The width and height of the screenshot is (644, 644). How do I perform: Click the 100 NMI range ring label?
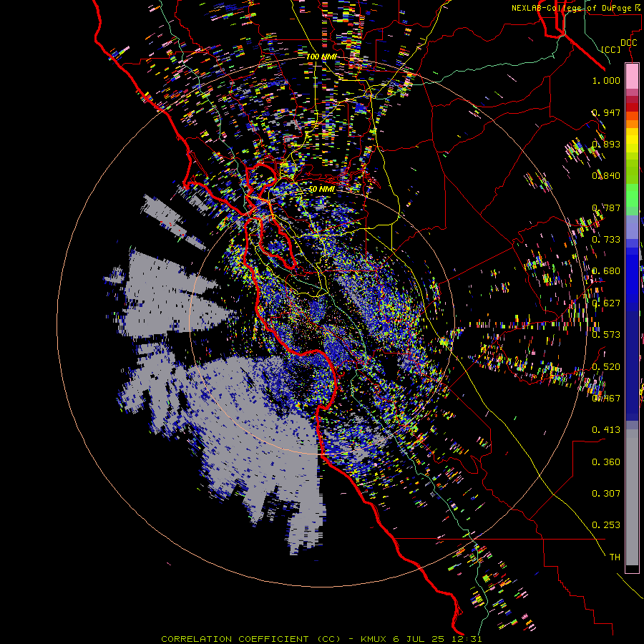pos(321,57)
